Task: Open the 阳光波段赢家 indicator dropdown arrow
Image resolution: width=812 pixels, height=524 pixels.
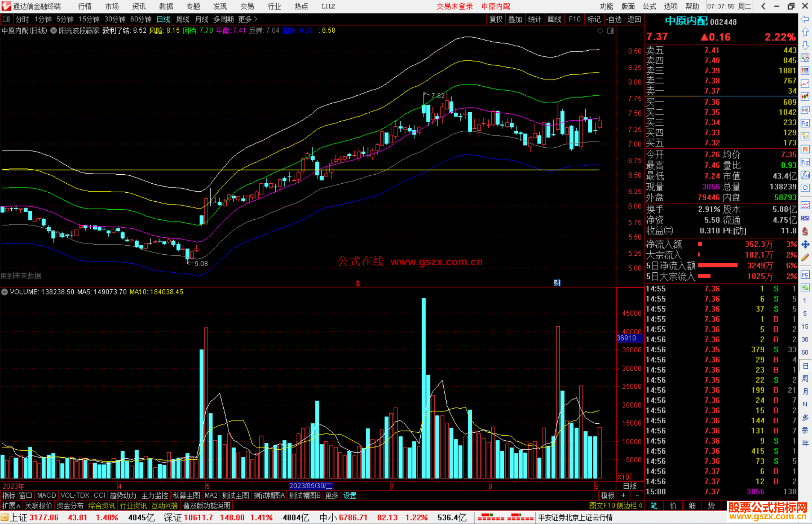Action: (x=54, y=31)
